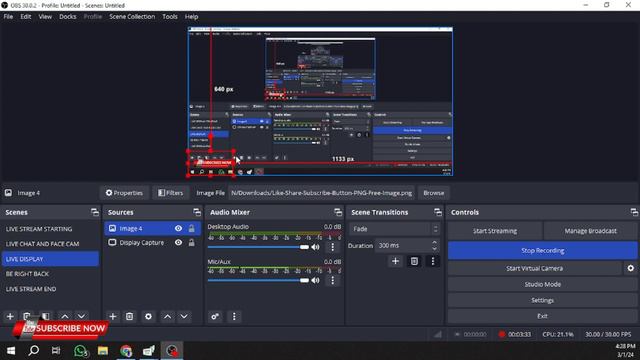Add a new source with plus icon

[x=113, y=316]
